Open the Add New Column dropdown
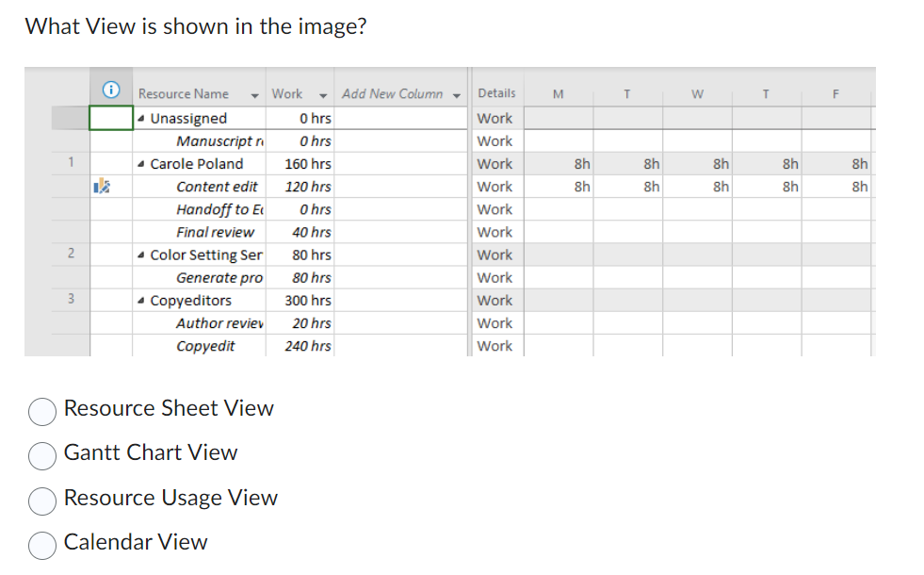Viewport: 924px width, 575px height. pyautogui.click(x=457, y=93)
